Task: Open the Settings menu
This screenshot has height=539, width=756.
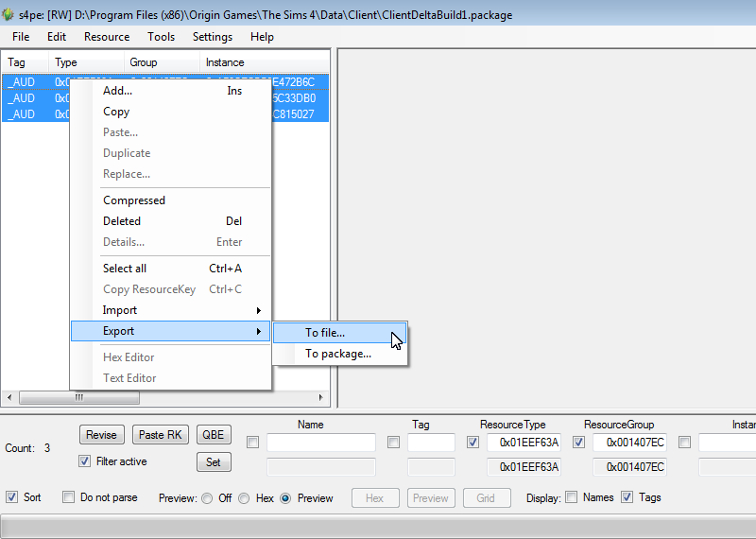Action: pyautogui.click(x=212, y=37)
